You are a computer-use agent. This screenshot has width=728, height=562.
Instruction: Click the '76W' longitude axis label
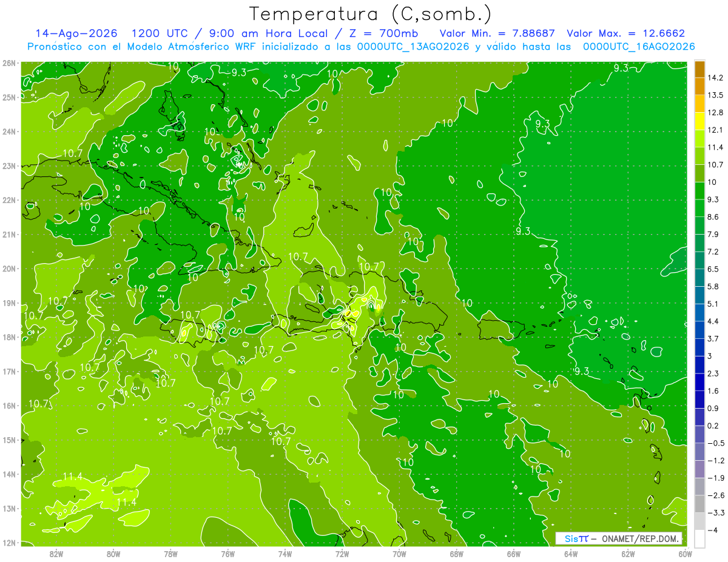tap(227, 554)
